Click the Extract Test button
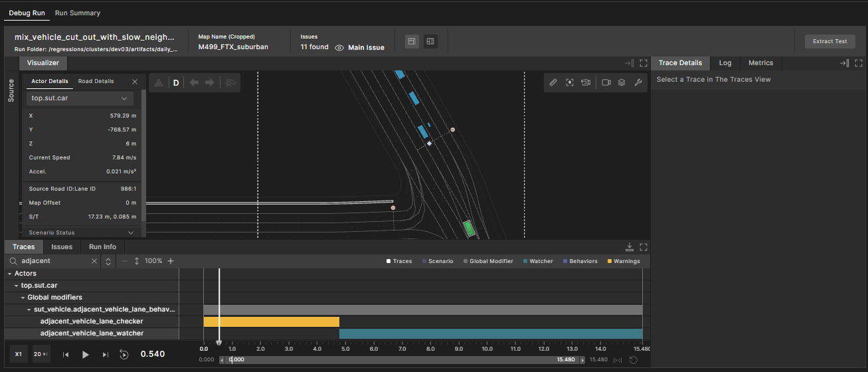The height and width of the screenshot is (372, 868). (829, 41)
